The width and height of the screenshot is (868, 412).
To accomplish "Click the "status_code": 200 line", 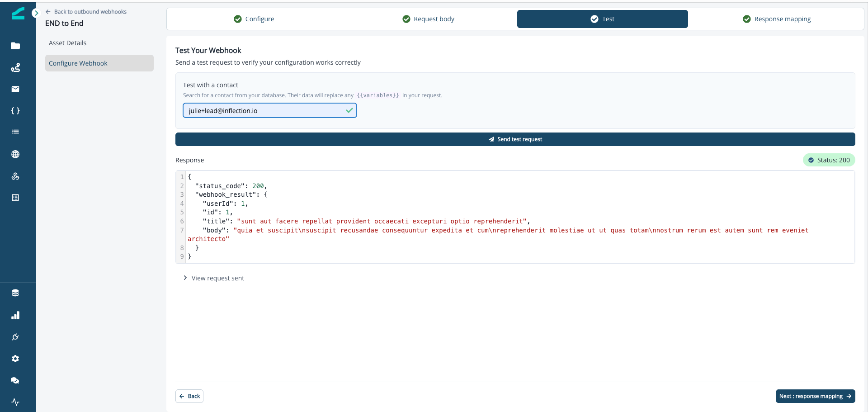I will pyautogui.click(x=231, y=186).
